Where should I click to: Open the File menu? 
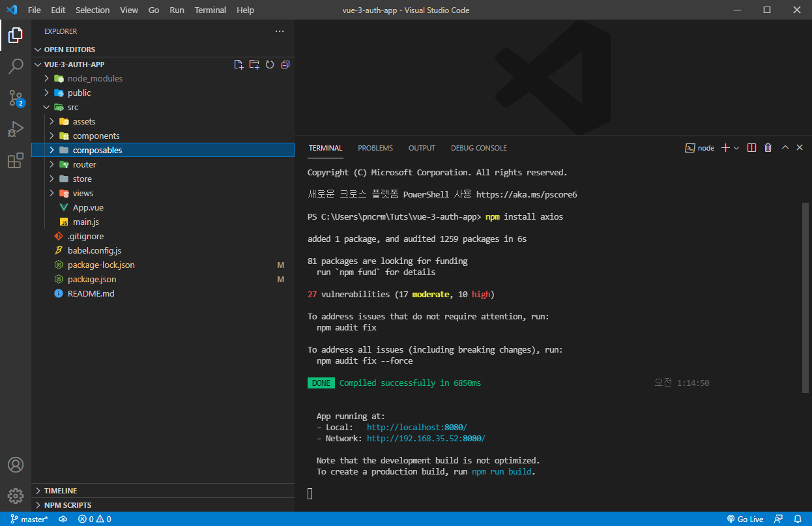click(35, 10)
